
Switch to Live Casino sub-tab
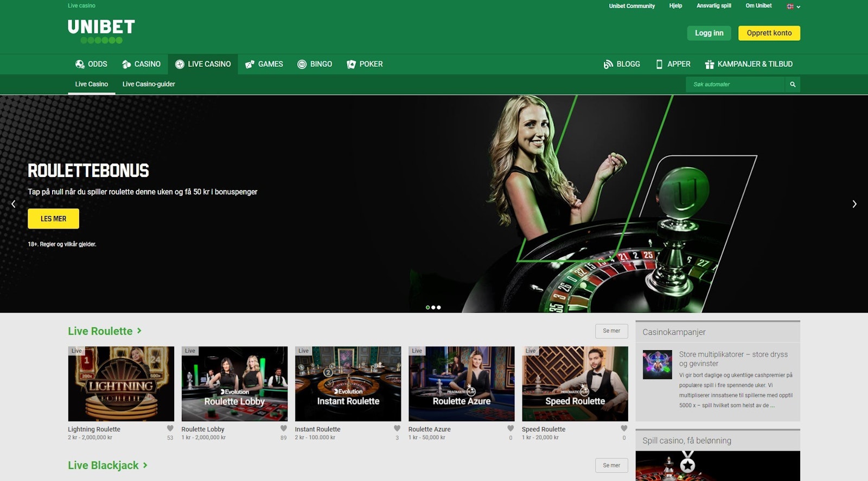pyautogui.click(x=92, y=84)
